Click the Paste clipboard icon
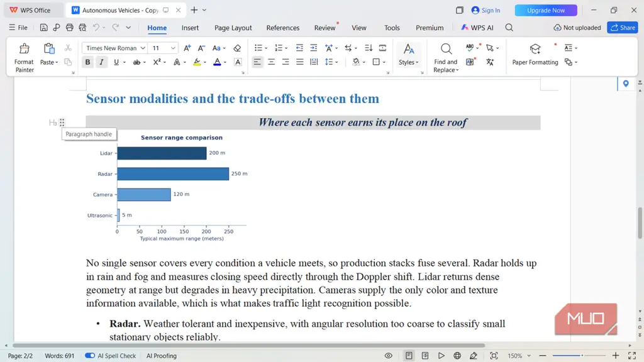The width and height of the screenshot is (644, 362). (x=49, y=48)
